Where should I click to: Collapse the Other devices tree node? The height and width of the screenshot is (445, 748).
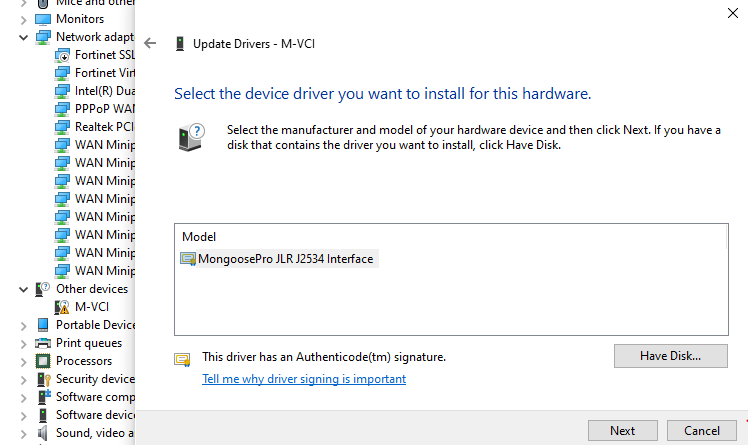23,289
